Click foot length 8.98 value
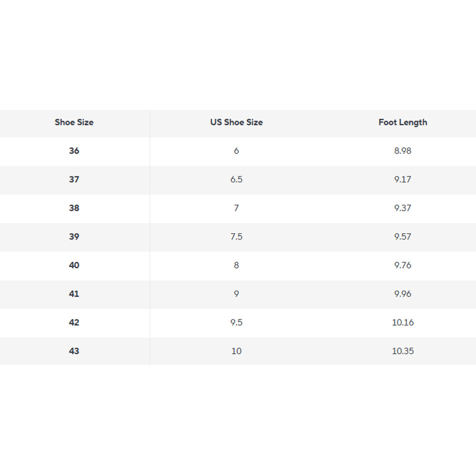Image resolution: width=476 pixels, height=476 pixels. 403,151
